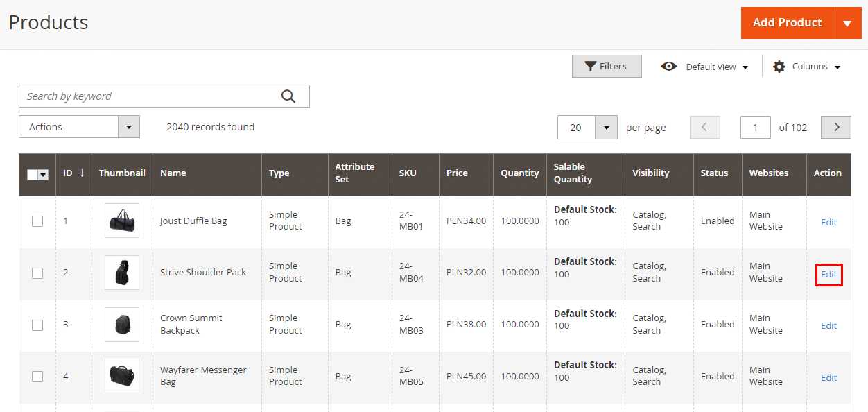
Task: Click the Search by keyword field
Action: point(149,96)
